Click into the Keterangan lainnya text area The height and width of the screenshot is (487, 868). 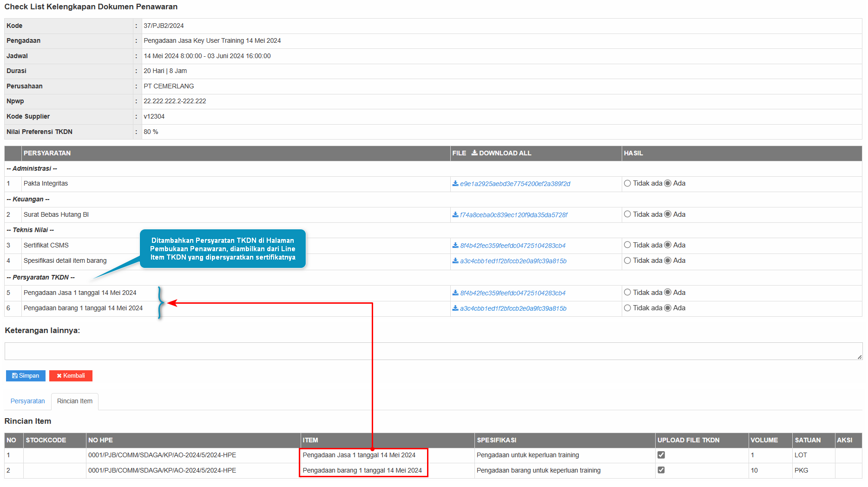[x=432, y=351]
